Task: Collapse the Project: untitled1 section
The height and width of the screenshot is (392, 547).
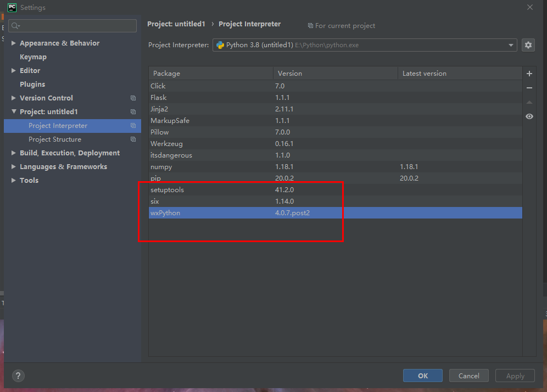Action: 14,112
